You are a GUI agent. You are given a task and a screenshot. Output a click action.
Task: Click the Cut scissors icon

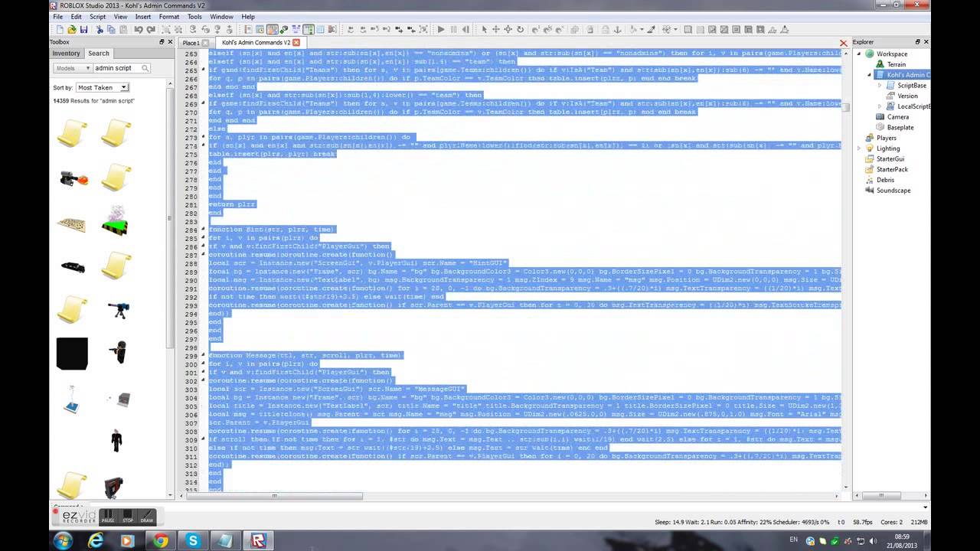point(100,30)
